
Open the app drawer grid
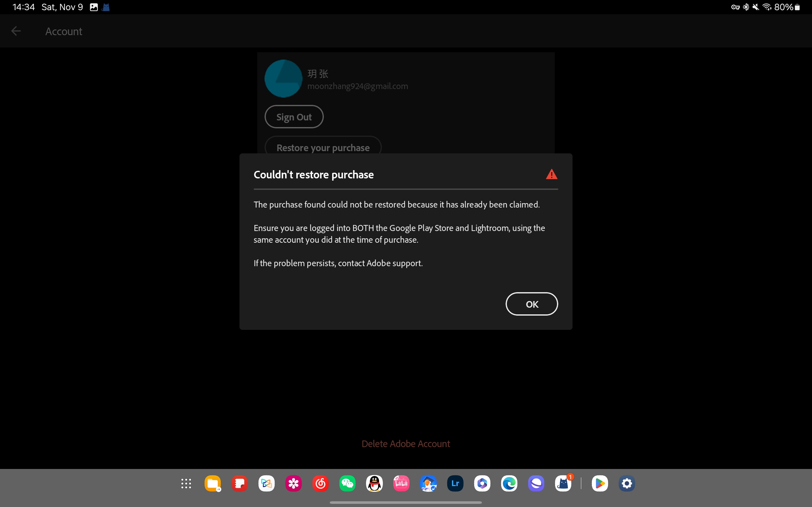pyautogui.click(x=186, y=483)
